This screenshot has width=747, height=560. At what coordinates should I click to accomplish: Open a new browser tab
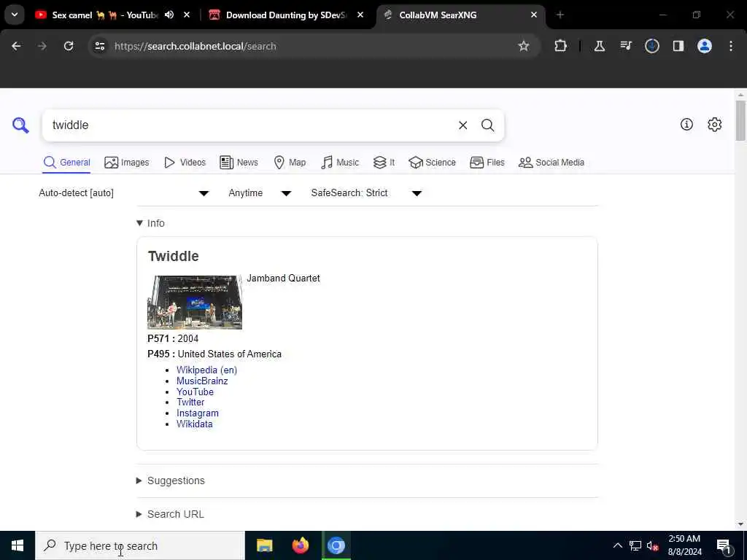(560, 15)
